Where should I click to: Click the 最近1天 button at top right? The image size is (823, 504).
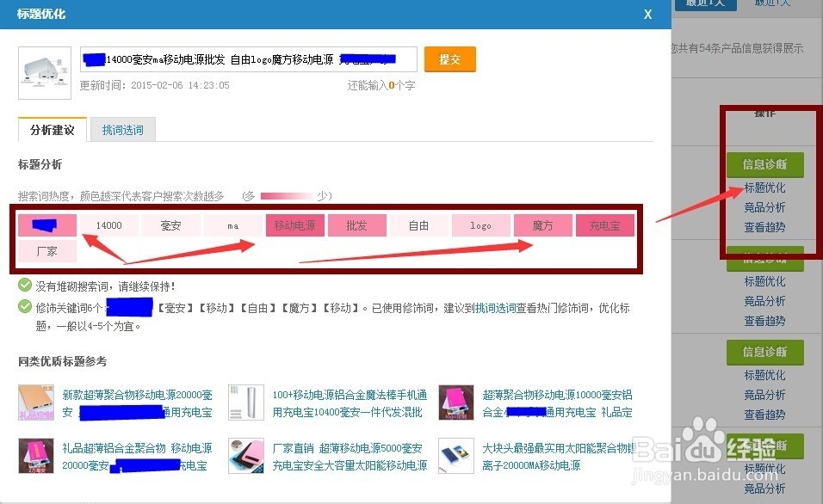[x=706, y=3]
